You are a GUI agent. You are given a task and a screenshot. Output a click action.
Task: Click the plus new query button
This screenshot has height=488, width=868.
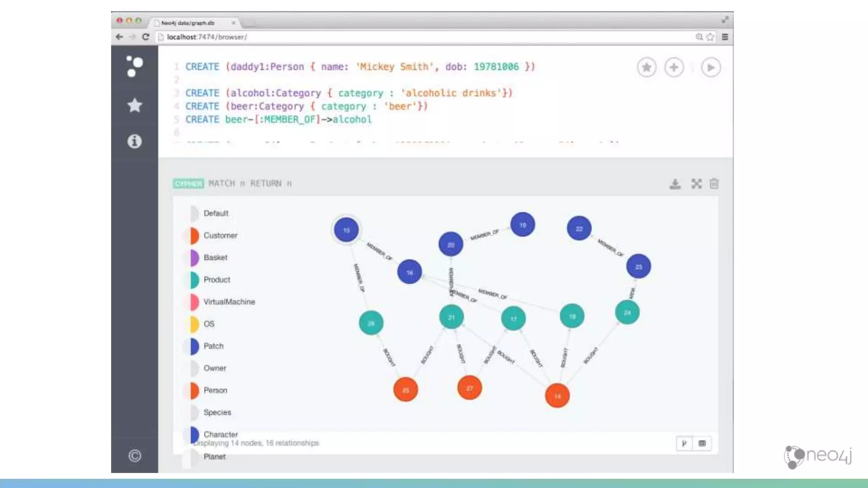[x=674, y=67]
